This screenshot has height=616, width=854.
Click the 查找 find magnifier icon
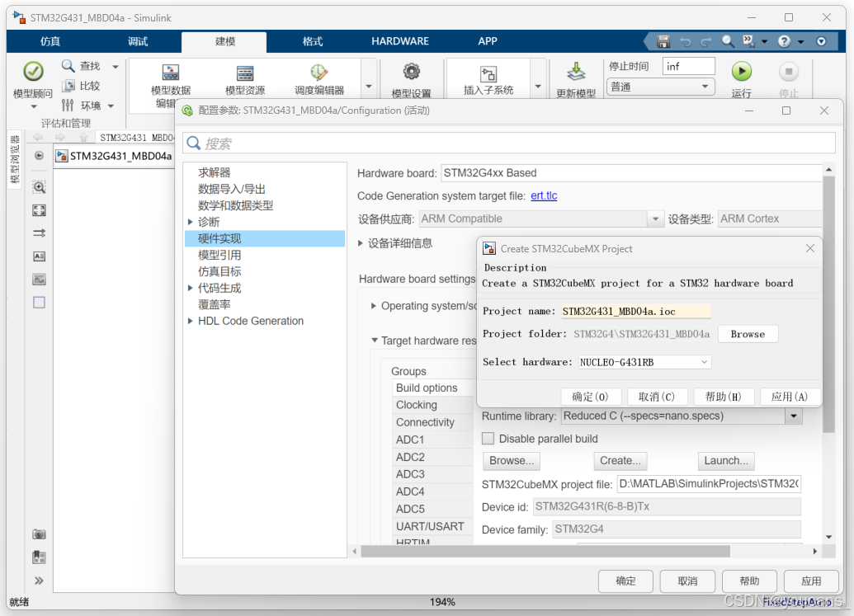tap(68, 66)
